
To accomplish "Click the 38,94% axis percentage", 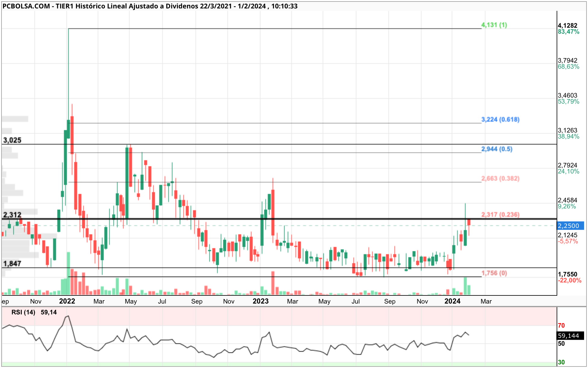I will [568, 136].
